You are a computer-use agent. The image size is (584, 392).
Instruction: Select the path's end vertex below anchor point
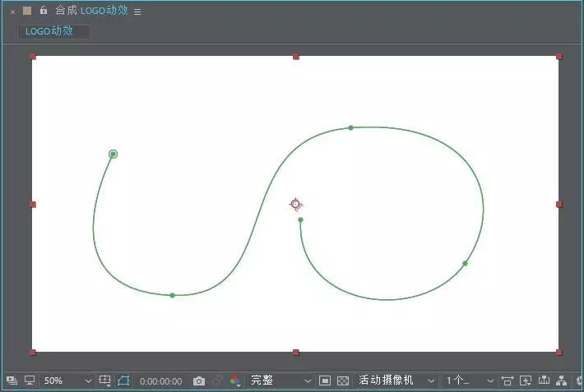pyautogui.click(x=300, y=220)
